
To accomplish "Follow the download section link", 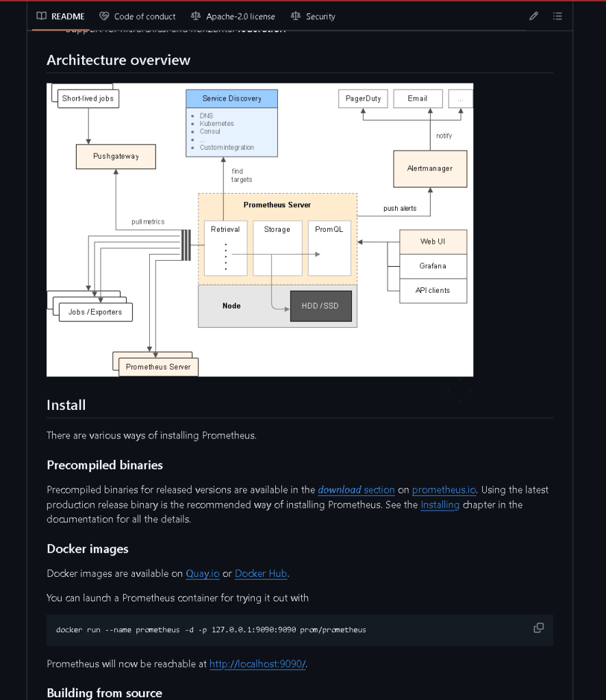I will [356, 490].
